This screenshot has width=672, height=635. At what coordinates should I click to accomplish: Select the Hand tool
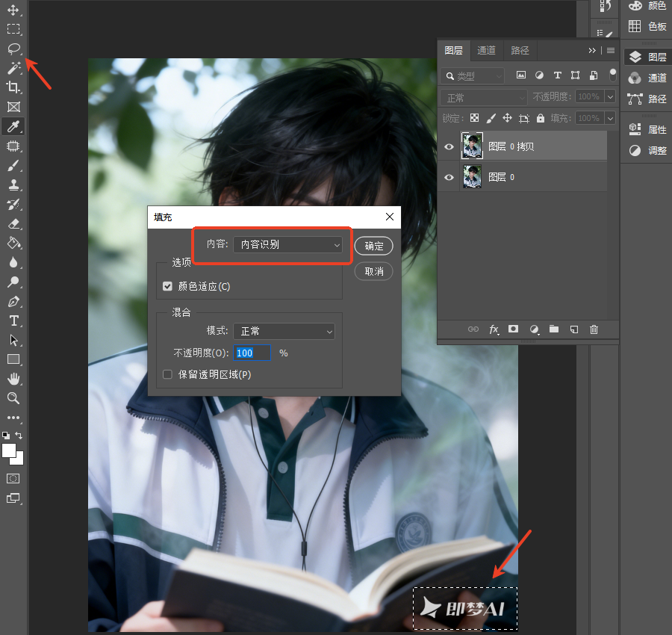click(x=13, y=379)
